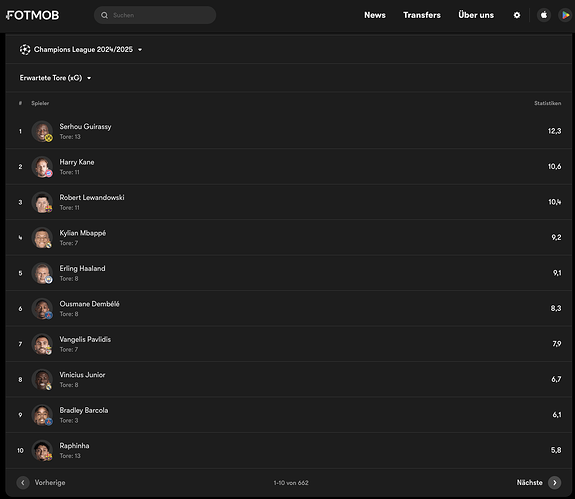Image resolution: width=575 pixels, height=499 pixels.
Task: Click the Champions League ball logo
Action: click(x=25, y=49)
